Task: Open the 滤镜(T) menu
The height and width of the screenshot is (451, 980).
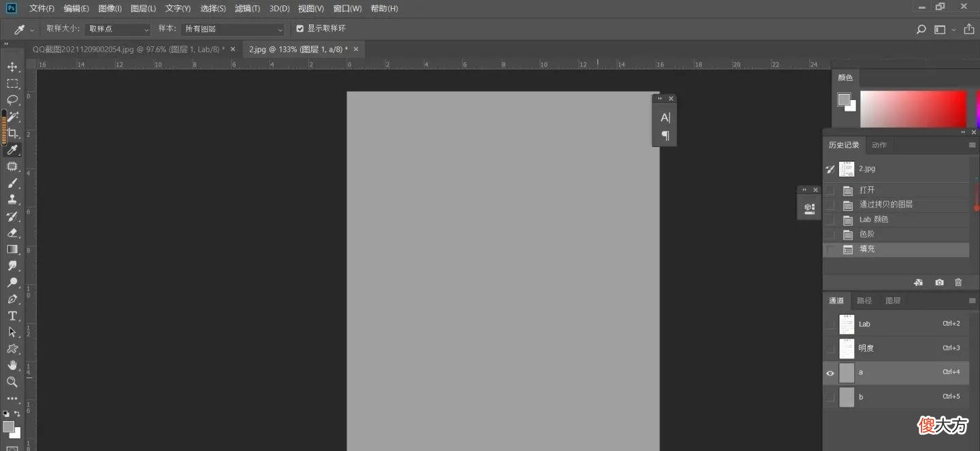Action: point(247,9)
